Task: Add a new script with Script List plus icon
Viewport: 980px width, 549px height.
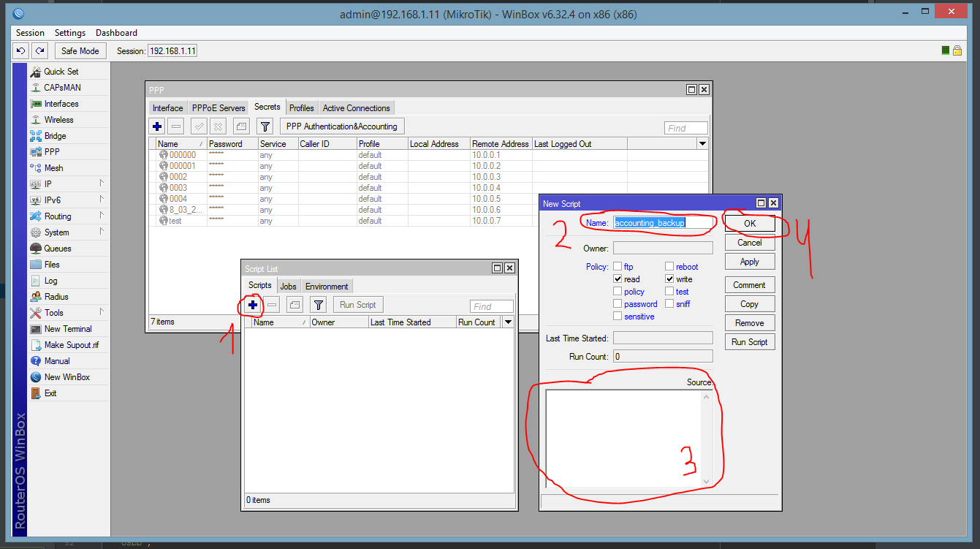Action: pos(253,305)
